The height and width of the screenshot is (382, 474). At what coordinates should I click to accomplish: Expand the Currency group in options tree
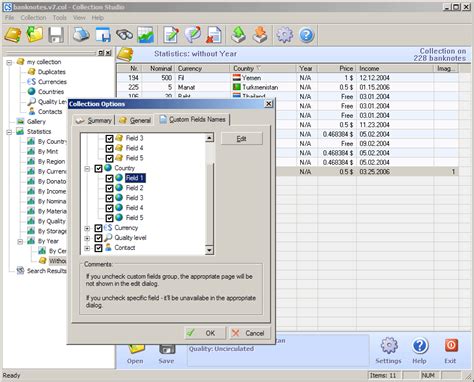[x=87, y=229]
